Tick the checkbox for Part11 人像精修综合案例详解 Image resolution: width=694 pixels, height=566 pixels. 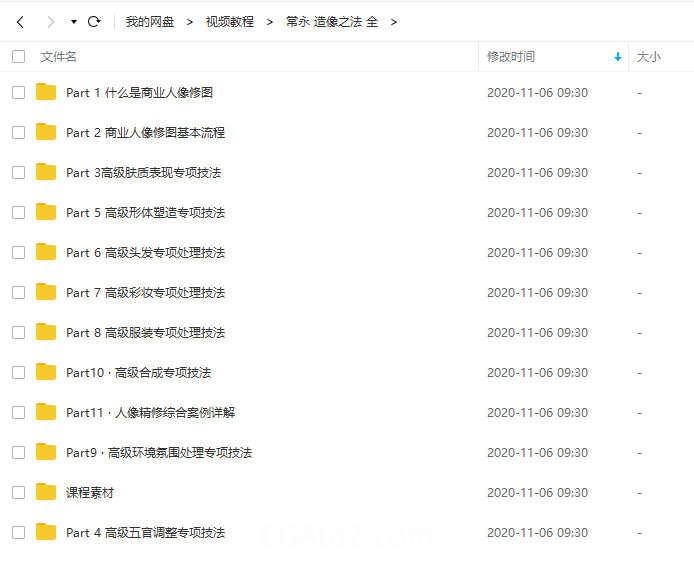click(18, 412)
